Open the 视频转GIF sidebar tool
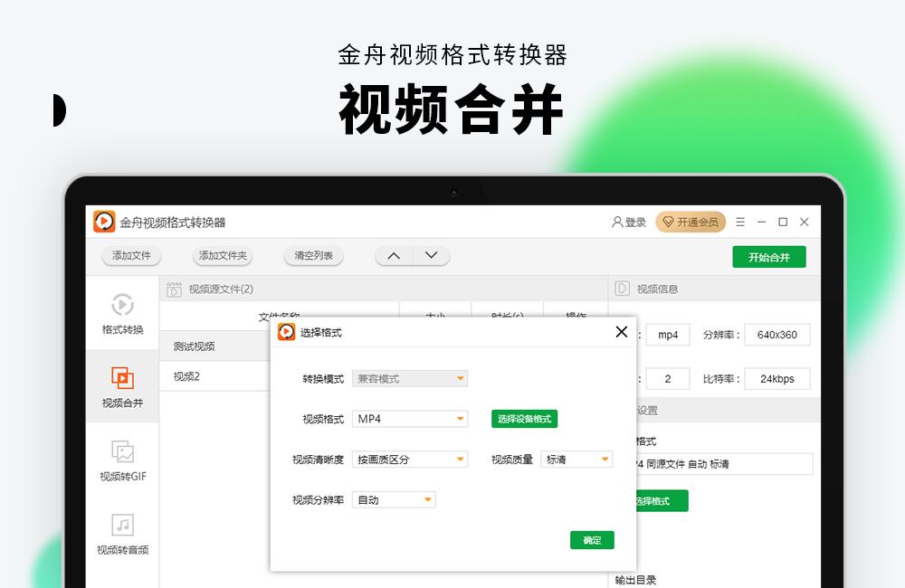 (122, 460)
